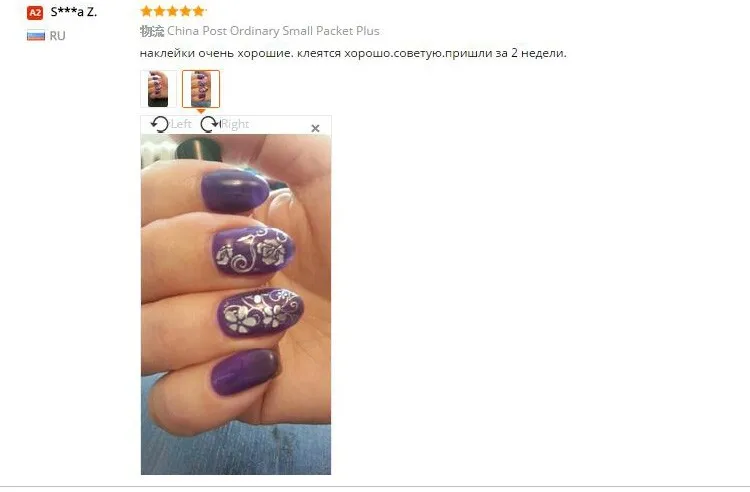
Task: Select the fourth star in the rating
Action: tap(186, 11)
